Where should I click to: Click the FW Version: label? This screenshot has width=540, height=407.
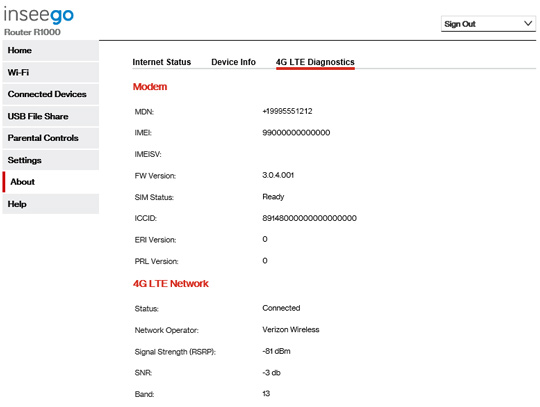pos(155,176)
